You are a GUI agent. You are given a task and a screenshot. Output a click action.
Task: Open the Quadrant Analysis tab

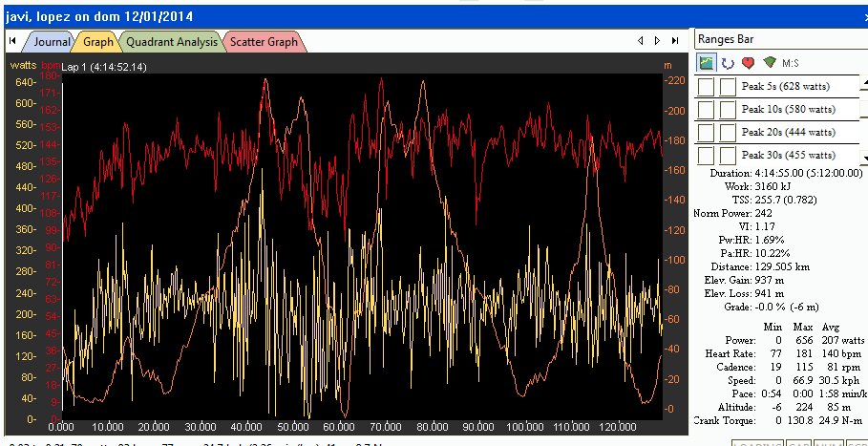[x=170, y=41]
